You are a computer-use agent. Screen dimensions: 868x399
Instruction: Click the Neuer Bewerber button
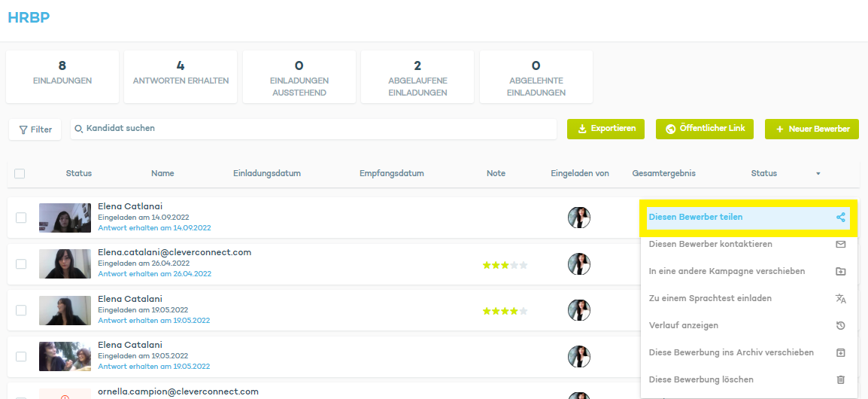812,129
